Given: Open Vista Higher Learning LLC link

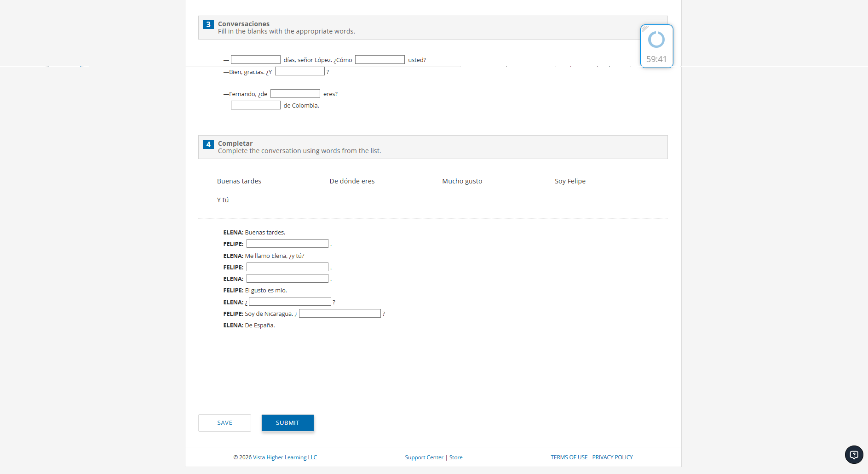Looking at the screenshot, I should click(285, 457).
